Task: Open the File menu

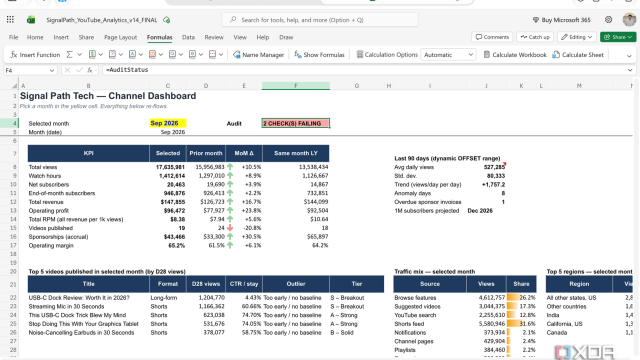Action: pyautogui.click(x=13, y=37)
